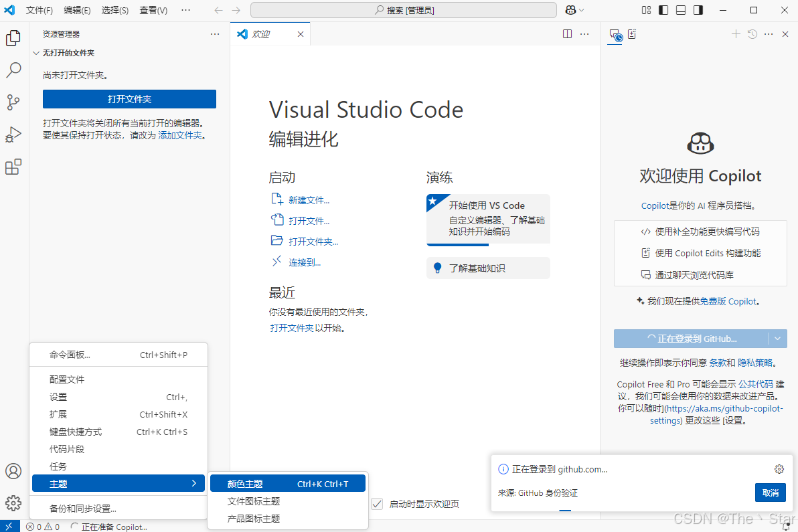The image size is (798, 532).
Task: Open the Search view in activity bar
Action: [13, 70]
